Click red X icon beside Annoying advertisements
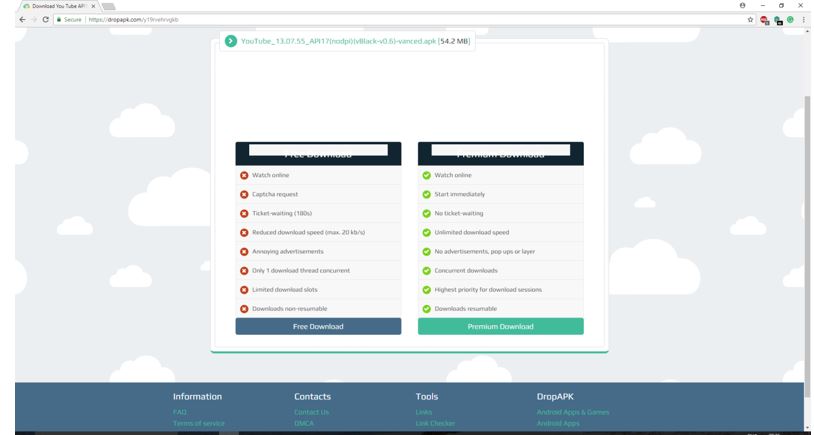This screenshot has width=814, height=435. (244, 252)
